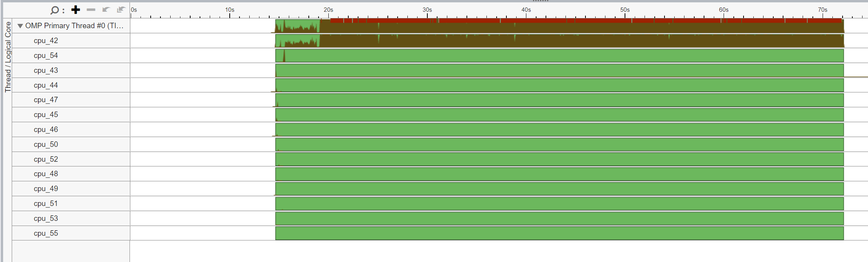Select the cpu_49 row label
Viewport: 868px width, 262px height.
click(x=46, y=189)
